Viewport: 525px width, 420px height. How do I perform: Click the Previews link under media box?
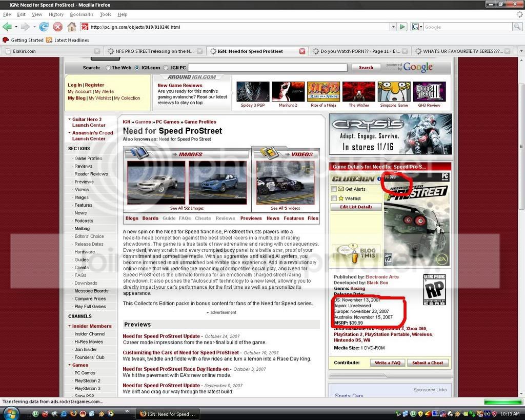point(251,218)
